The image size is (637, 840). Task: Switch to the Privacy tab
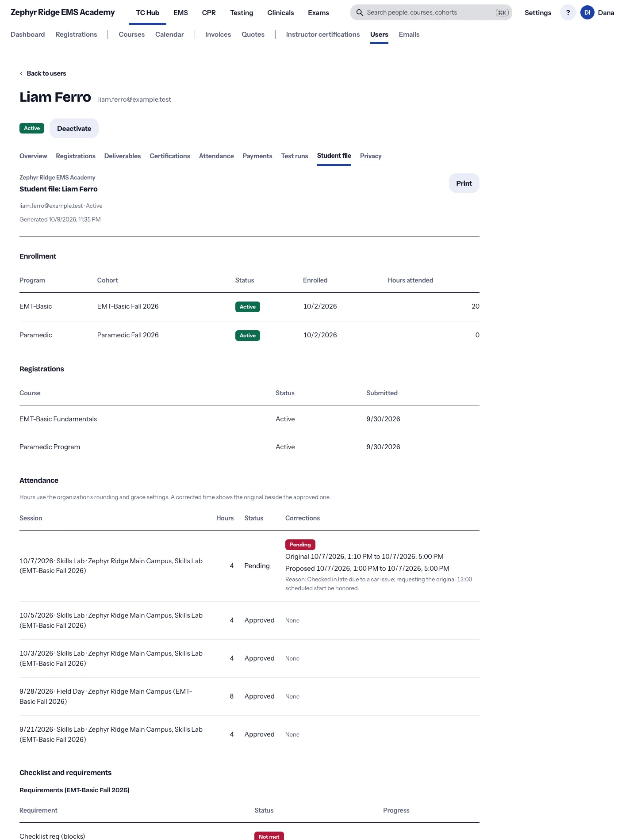371,156
